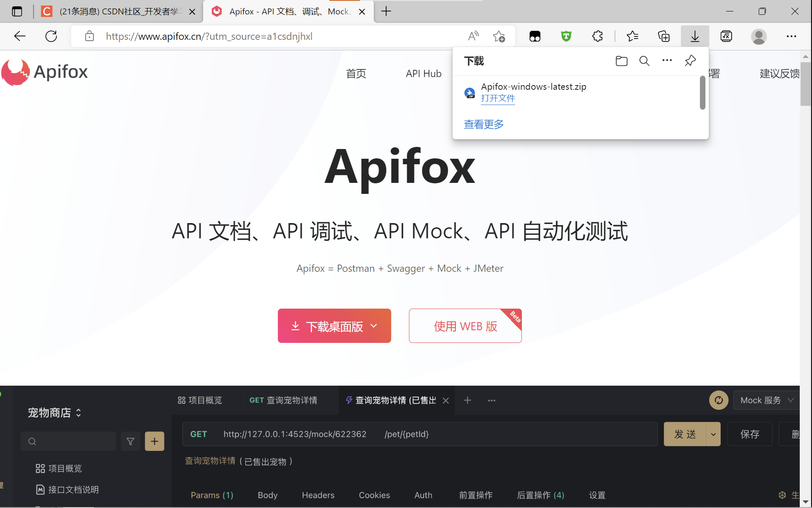This screenshot has width=812, height=508.
Task: Select the Params (1) tab
Action: [212, 495]
